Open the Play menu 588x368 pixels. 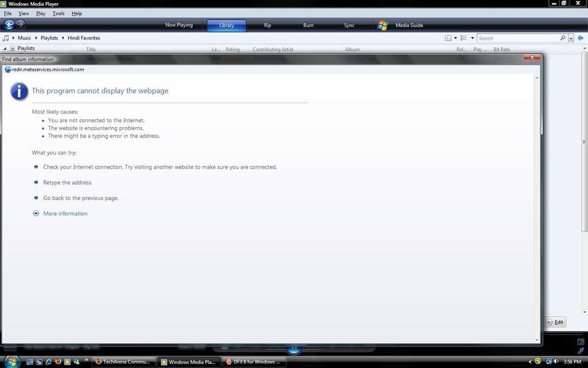click(x=41, y=13)
